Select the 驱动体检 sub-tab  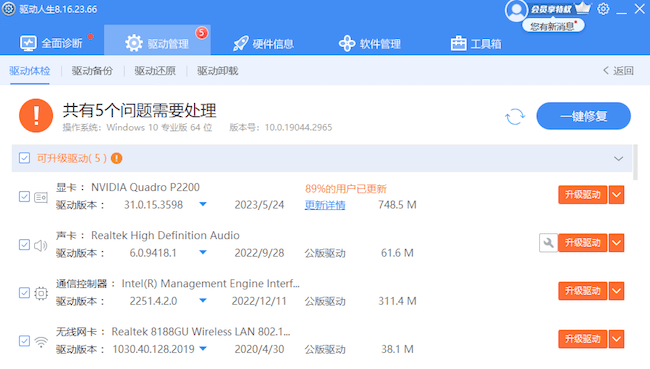[x=30, y=71]
